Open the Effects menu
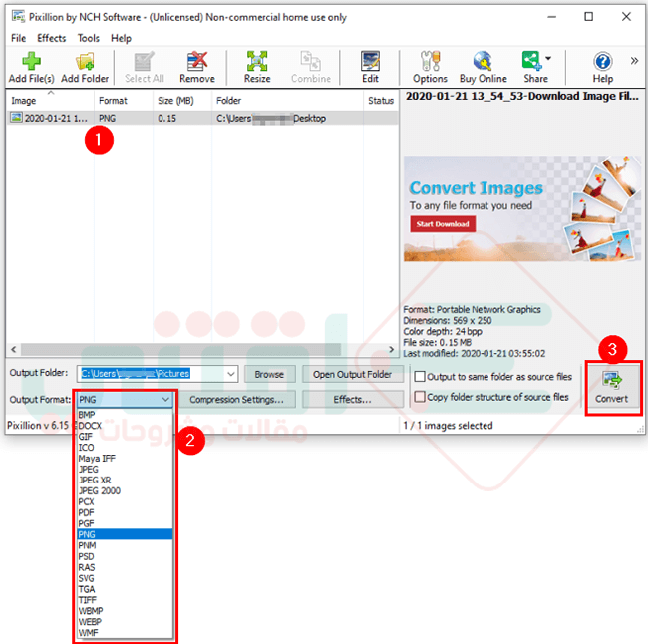The width and height of the screenshot is (648, 644). (51, 38)
